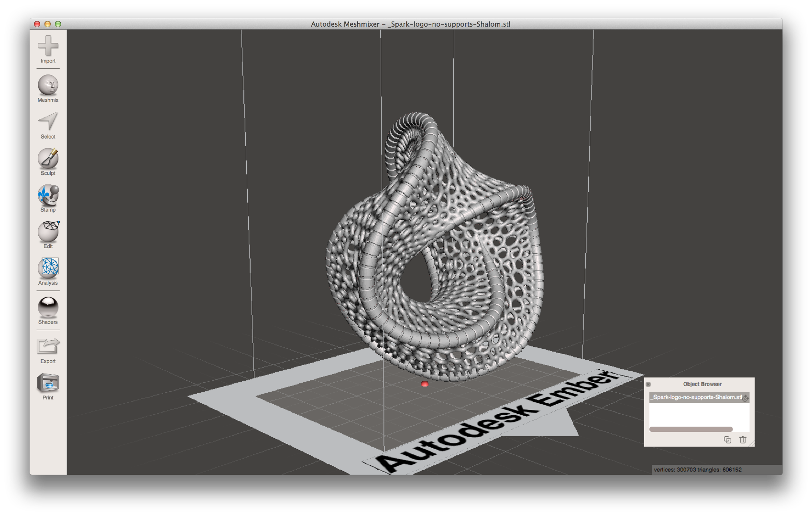Click the vertices and triangles status text
This screenshot has width=812, height=516.
click(698, 470)
